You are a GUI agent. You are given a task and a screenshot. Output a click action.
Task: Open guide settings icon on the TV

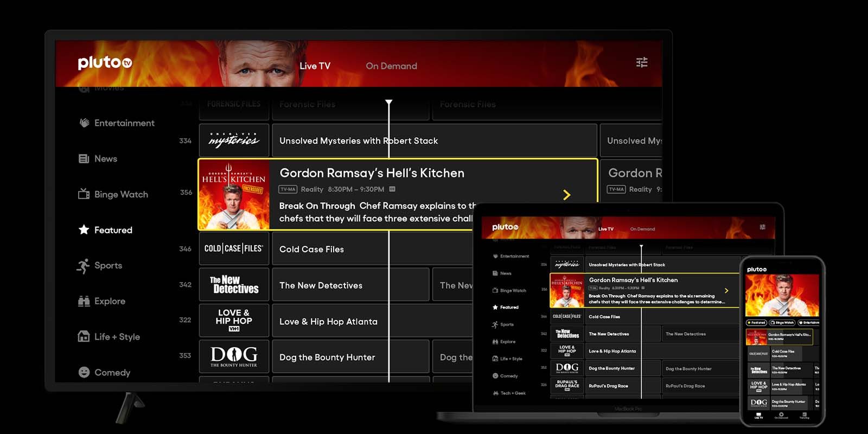(x=642, y=62)
